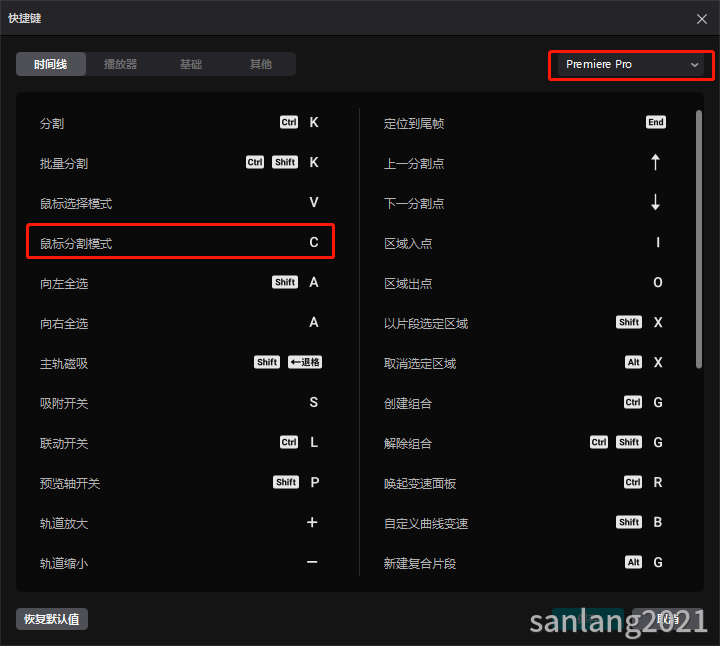Viewport: 720px width, 646px height.
Task: Click the 预览轴开关 entry
Action: tap(180, 483)
